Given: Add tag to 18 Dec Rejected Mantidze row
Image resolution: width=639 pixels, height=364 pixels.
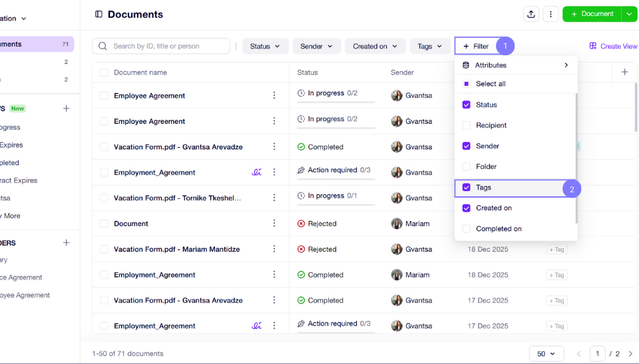Looking at the screenshot, I should [556, 250].
